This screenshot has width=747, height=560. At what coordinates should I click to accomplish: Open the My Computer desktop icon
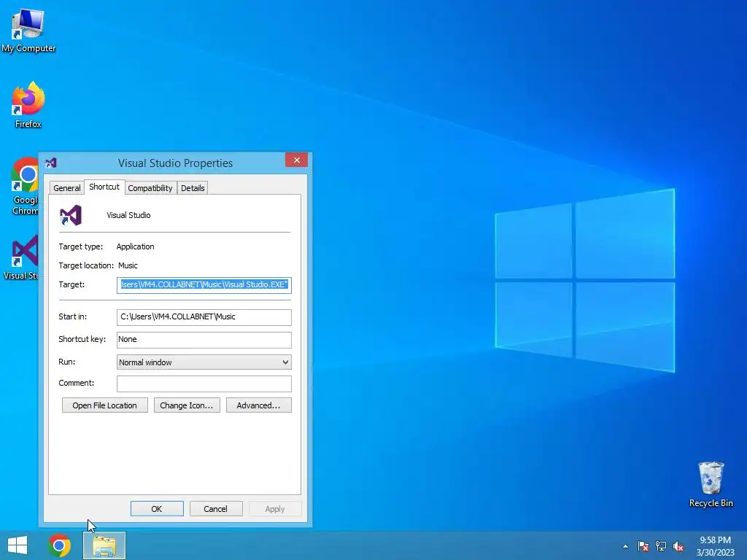pos(28,31)
